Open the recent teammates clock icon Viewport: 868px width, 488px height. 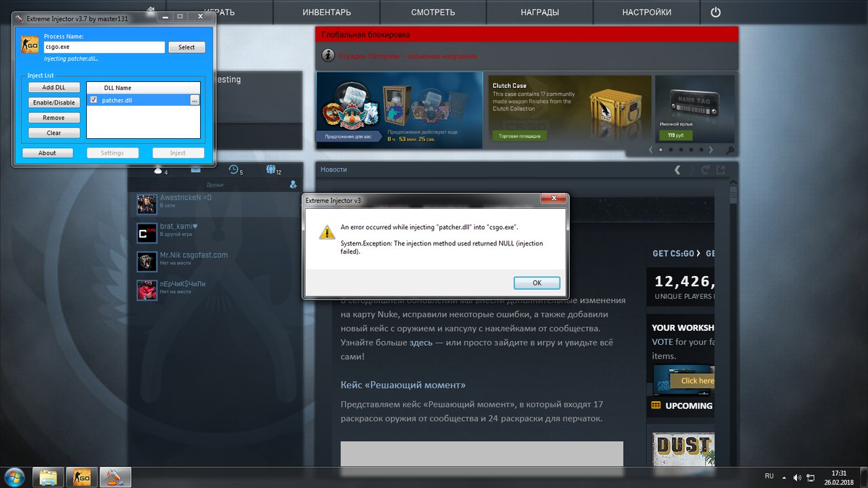pyautogui.click(x=234, y=169)
